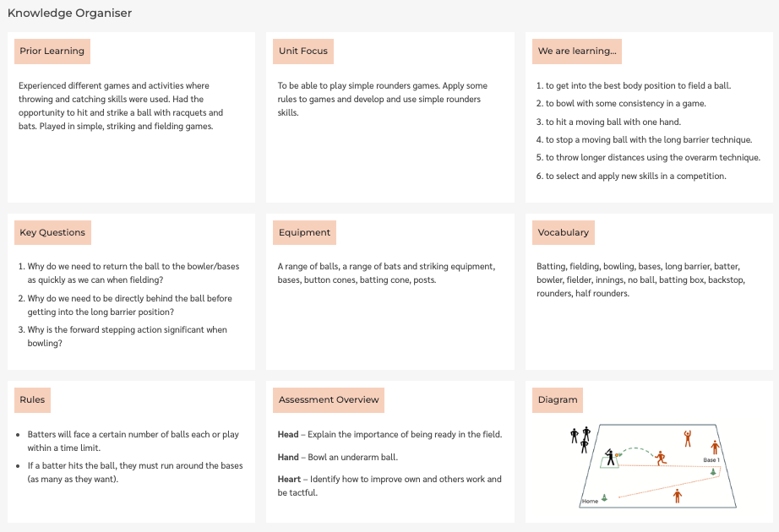The image size is (779, 532).
Task: Click the group of waiting batters in diagram
Action: 580,437
